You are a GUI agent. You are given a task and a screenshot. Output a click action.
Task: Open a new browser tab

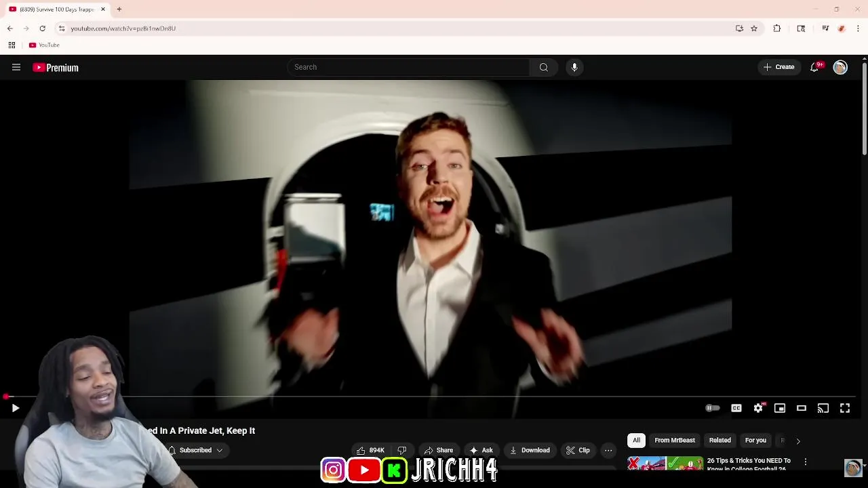(x=119, y=9)
